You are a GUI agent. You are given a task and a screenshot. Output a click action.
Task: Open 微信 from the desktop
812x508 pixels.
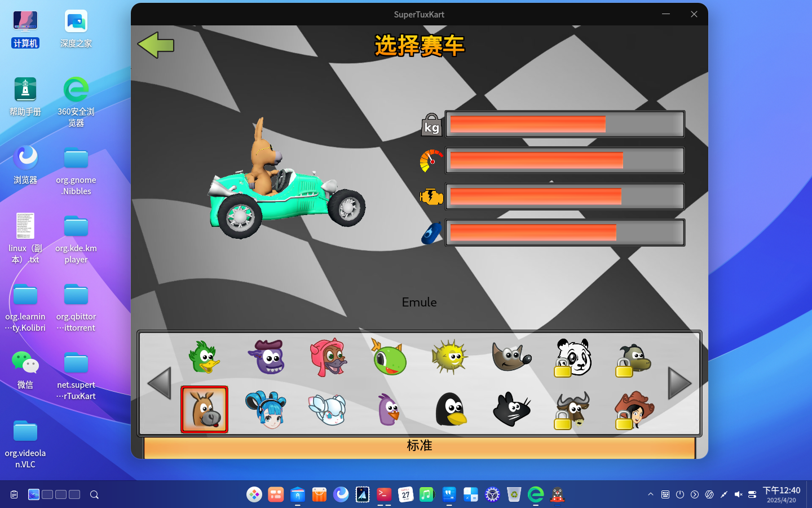pyautogui.click(x=25, y=370)
